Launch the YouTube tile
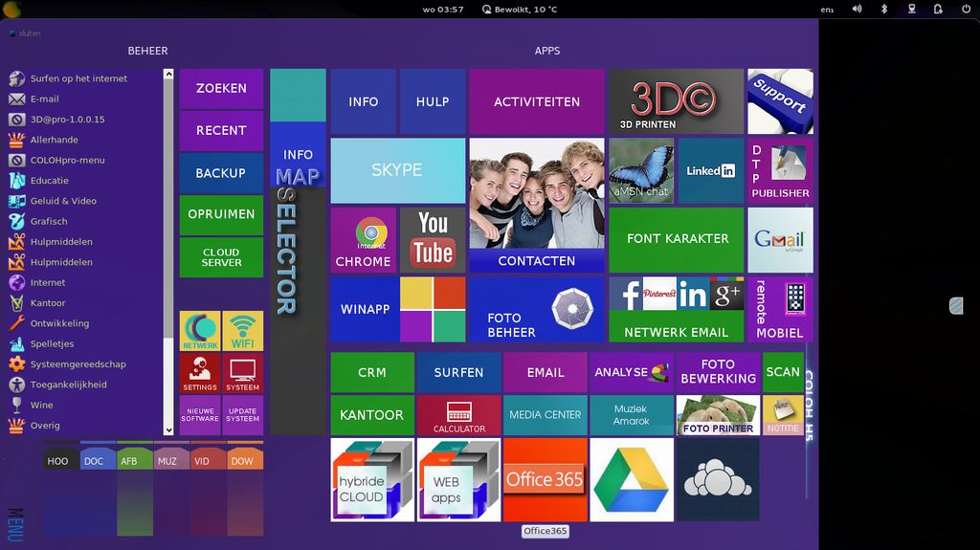 click(433, 240)
